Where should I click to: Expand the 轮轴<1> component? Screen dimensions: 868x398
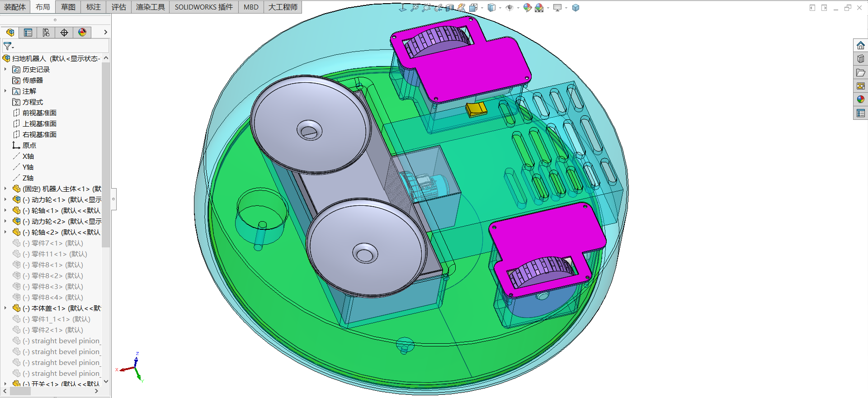(x=5, y=210)
